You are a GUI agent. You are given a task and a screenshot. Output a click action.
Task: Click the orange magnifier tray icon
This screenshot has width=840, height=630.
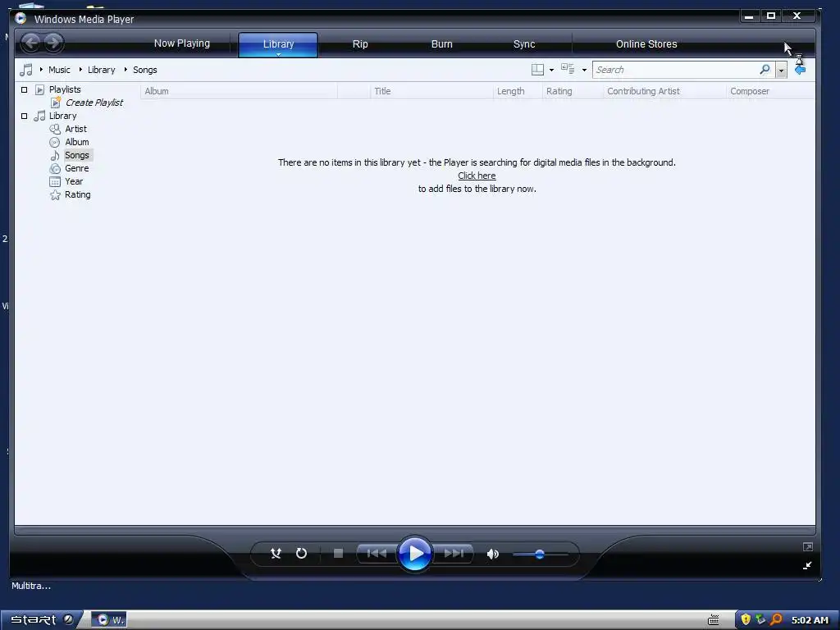pos(776,620)
